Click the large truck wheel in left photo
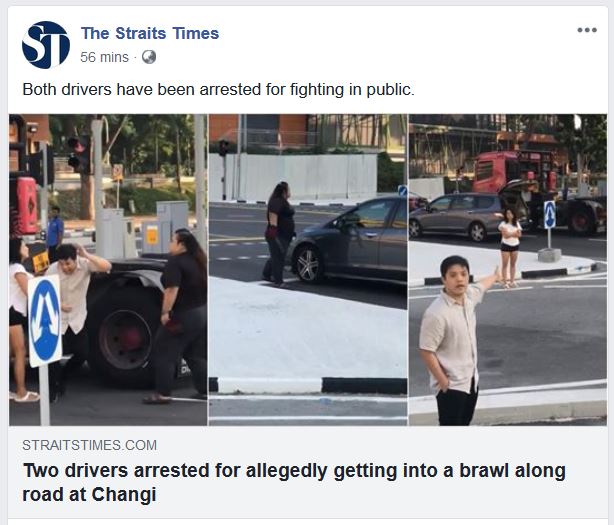 [123, 337]
